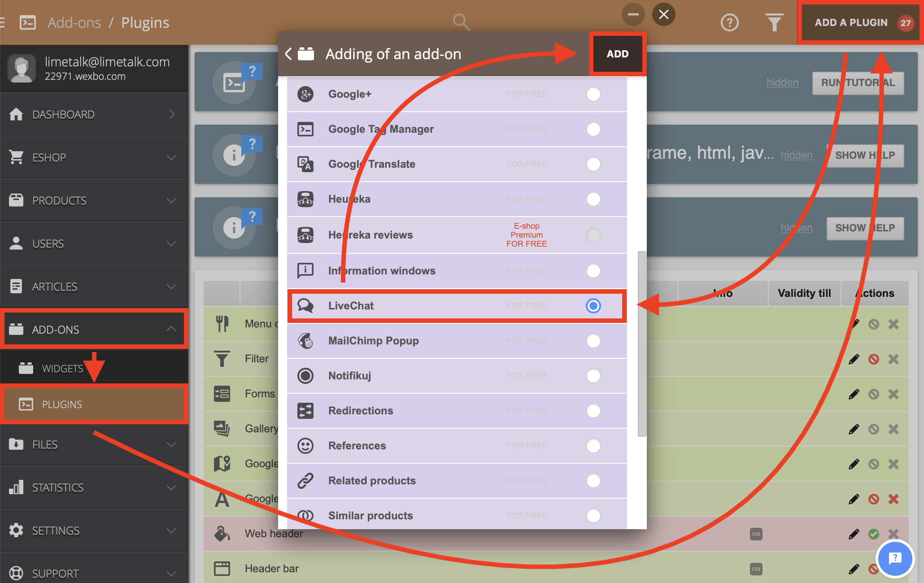Expand the Articles sidebar chevron
Screen dimensions: 924x583
pos(171,287)
